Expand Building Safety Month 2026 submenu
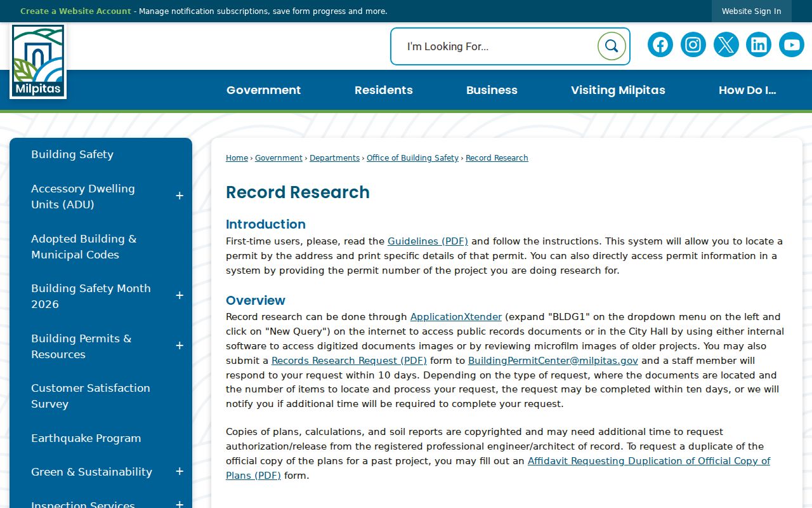Screen dimensions: 812x508 pyautogui.click(x=180, y=296)
